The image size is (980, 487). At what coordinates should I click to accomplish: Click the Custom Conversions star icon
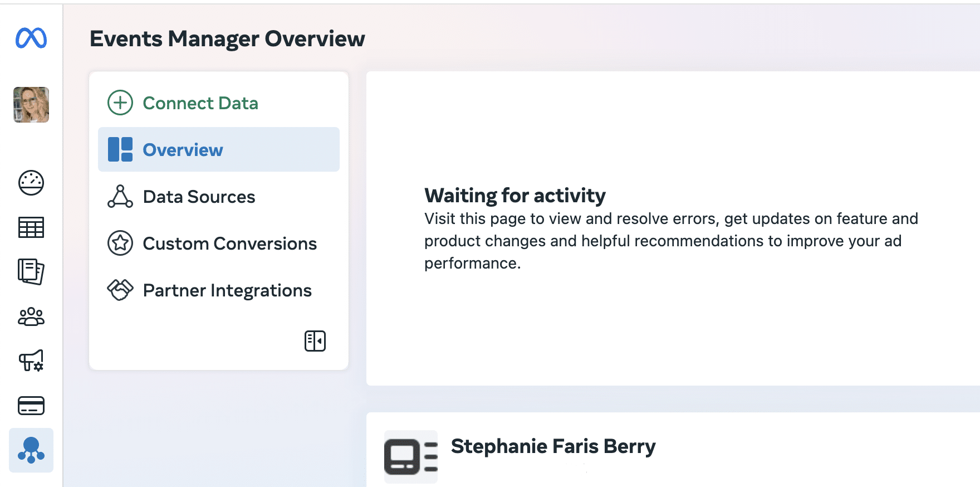pyautogui.click(x=120, y=243)
